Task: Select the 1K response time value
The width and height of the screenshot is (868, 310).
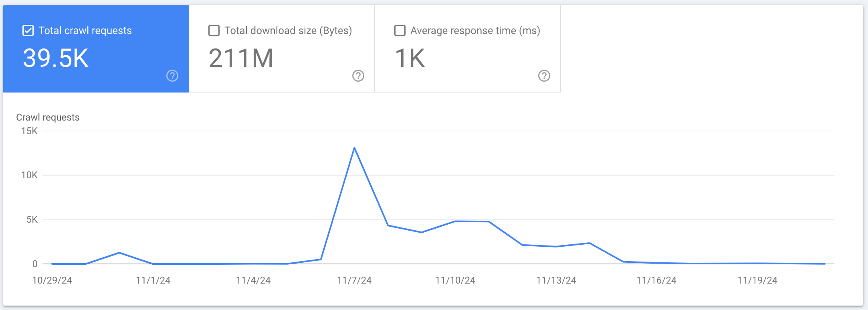Action: pyautogui.click(x=410, y=58)
